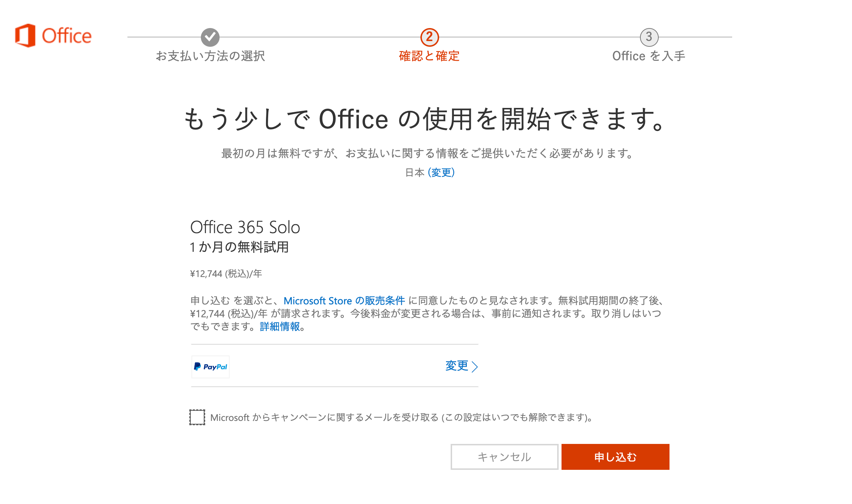852x504 pixels.
Task: Click the ¥12,744 (税込)/年 price text
Action: (226, 274)
